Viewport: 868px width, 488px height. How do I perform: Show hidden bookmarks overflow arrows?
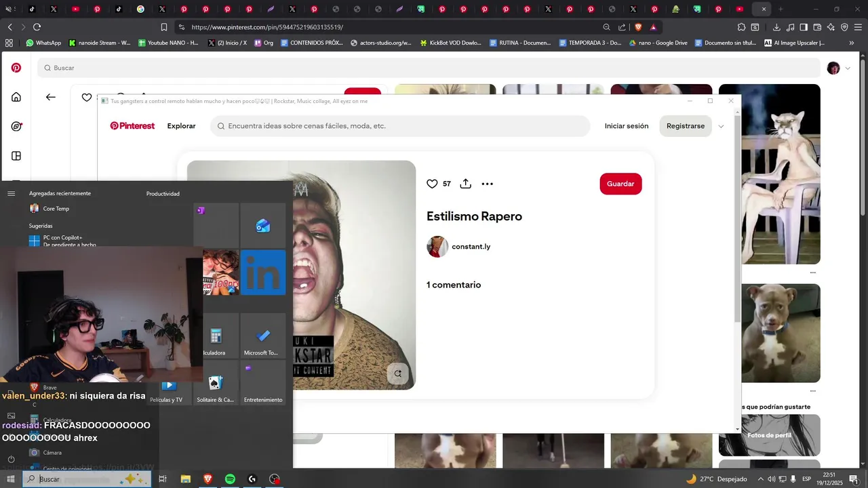click(852, 43)
